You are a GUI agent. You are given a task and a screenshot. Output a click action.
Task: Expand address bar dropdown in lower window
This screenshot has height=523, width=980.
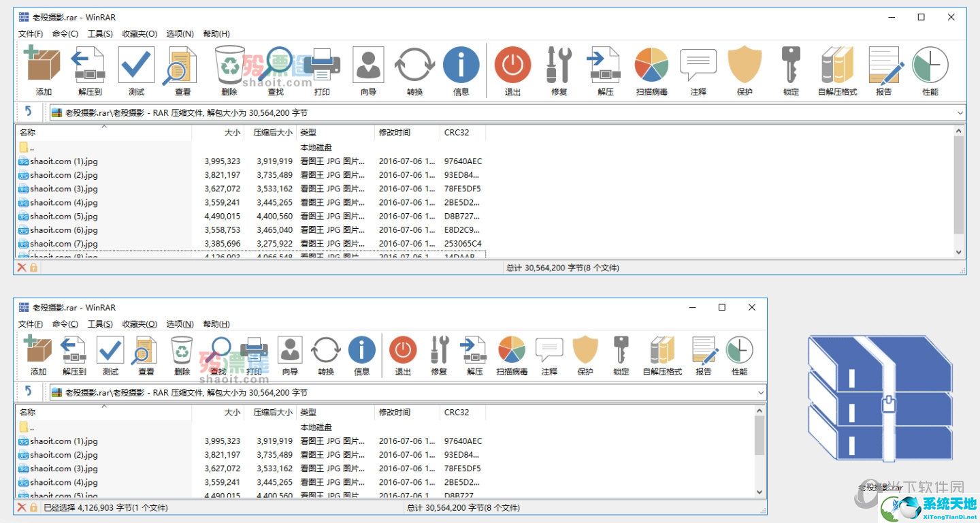click(x=761, y=392)
